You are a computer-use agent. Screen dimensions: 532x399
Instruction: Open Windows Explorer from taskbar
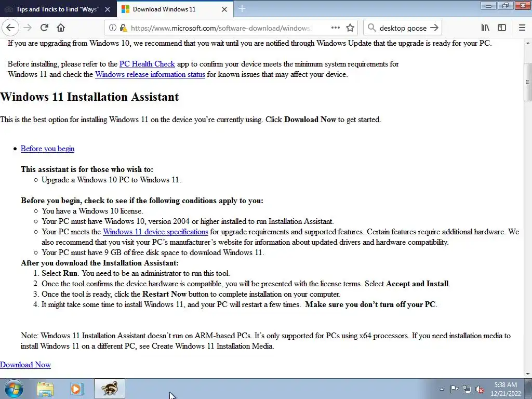point(45,389)
